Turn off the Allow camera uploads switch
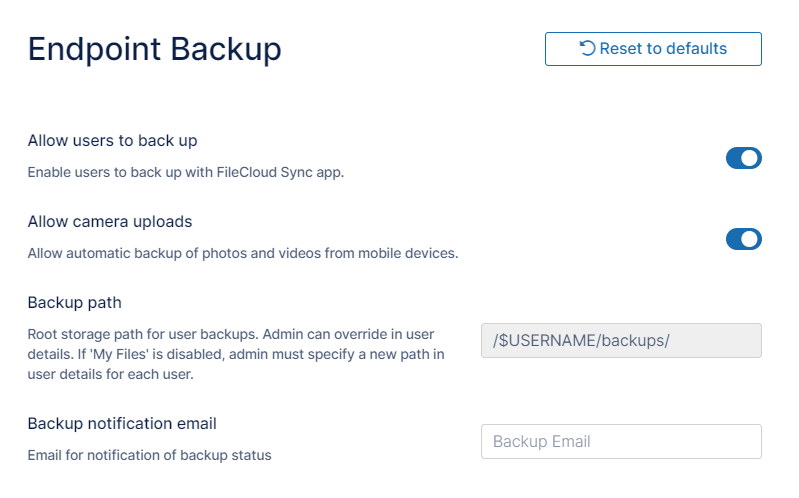Screen dimensions: 799x498 tap(743, 239)
